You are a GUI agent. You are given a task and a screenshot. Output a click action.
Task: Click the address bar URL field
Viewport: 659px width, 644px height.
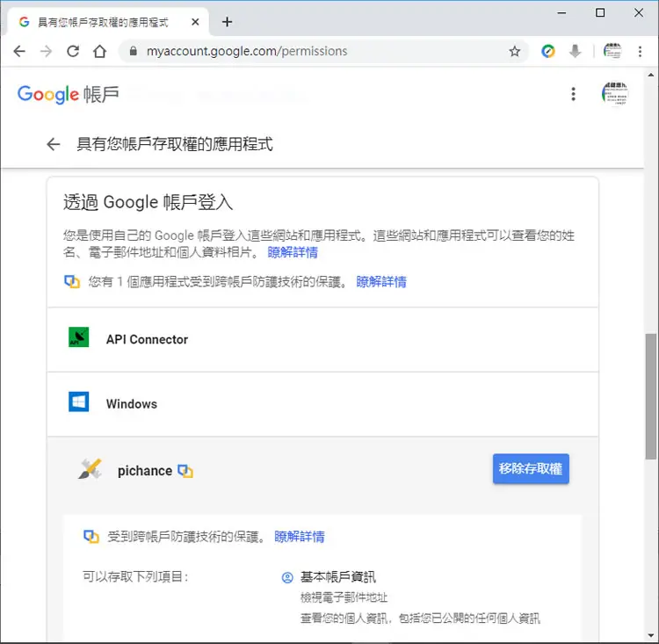click(322, 51)
